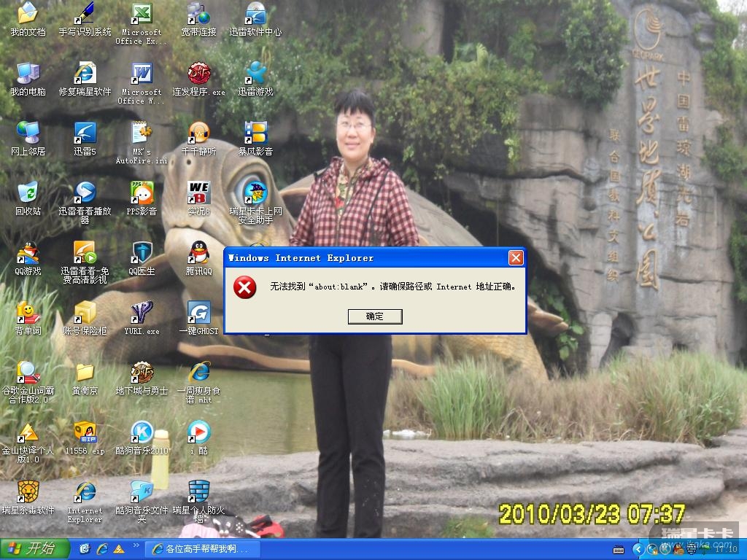
Task: Open the 回收站 recycle bin
Action: 28,198
